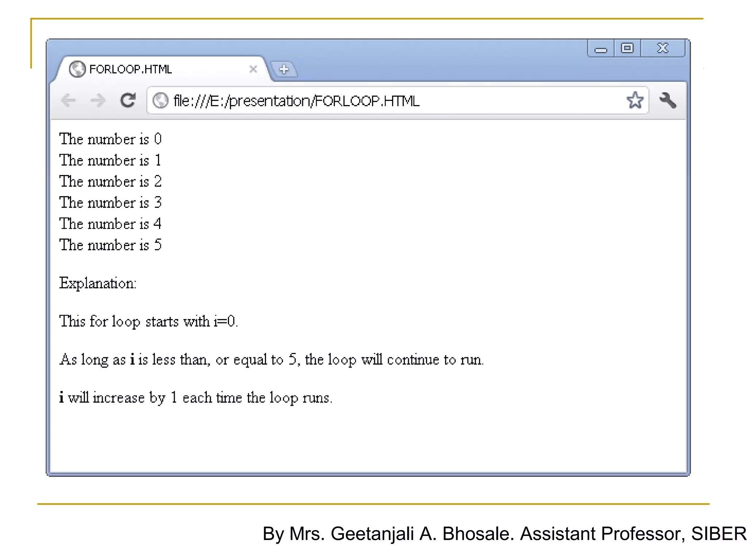The height and width of the screenshot is (560, 747).
Task: Minimize the browser window
Action: (601, 49)
